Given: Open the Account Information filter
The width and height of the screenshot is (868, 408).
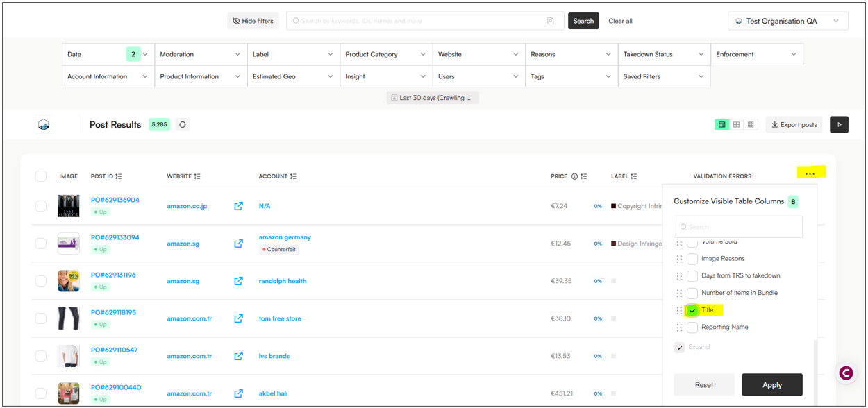Looking at the screenshot, I should tap(108, 76).
